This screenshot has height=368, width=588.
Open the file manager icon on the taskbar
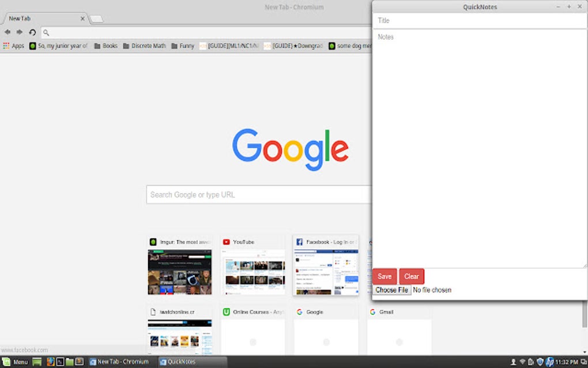(69, 361)
